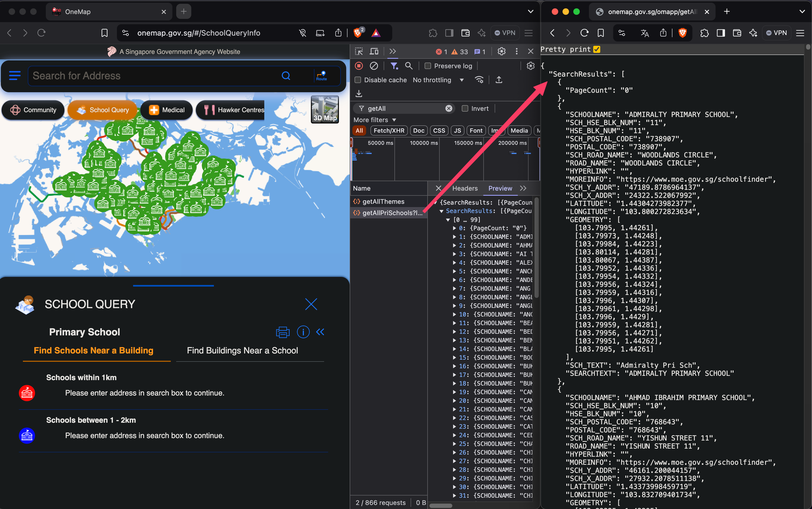
Task: Open the hamburger menu in OneMap
Action: (x=15, y=75)
